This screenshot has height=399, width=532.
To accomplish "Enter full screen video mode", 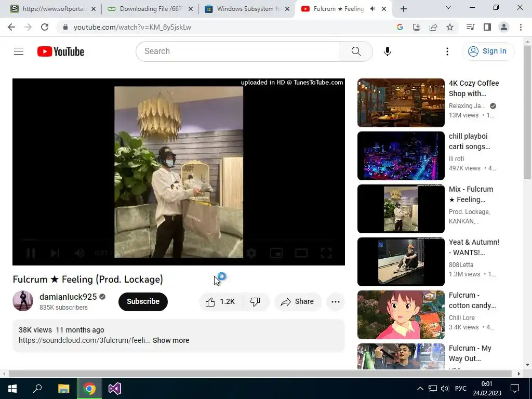I will (326, 253).
